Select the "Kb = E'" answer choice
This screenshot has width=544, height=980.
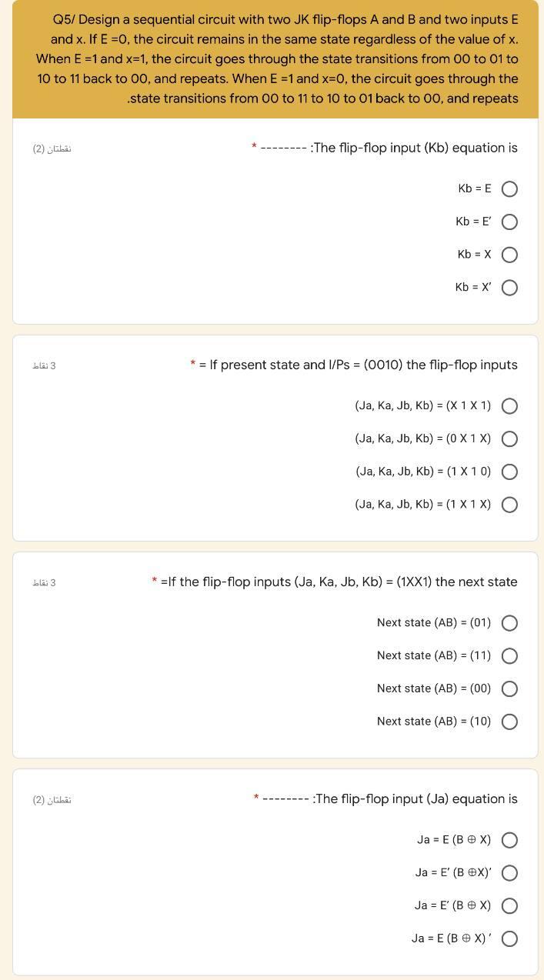509,222
